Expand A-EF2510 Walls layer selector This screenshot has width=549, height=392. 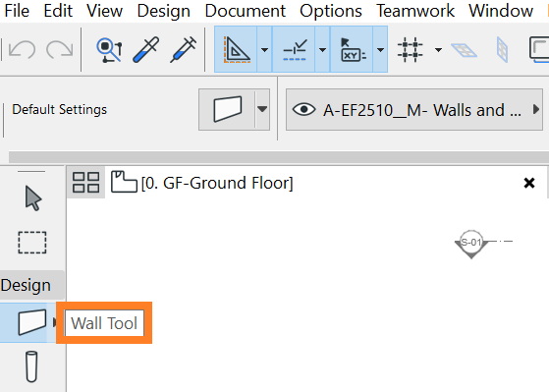[x=414, y=110]
